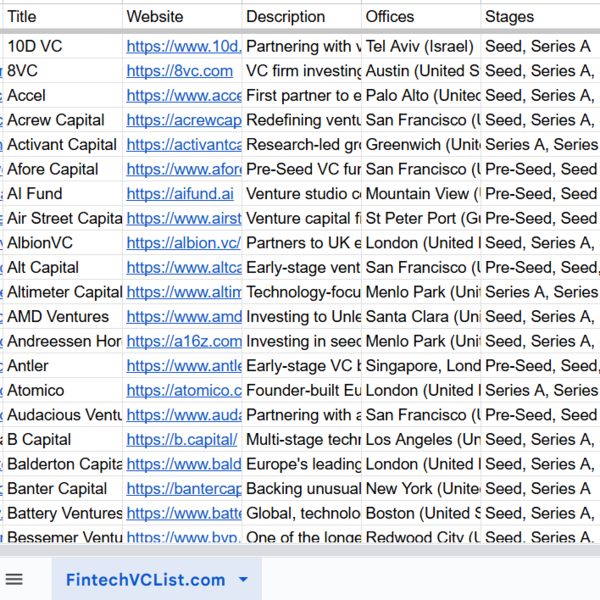
Task: Select the Title header cell
Action: tap(63, 16)
